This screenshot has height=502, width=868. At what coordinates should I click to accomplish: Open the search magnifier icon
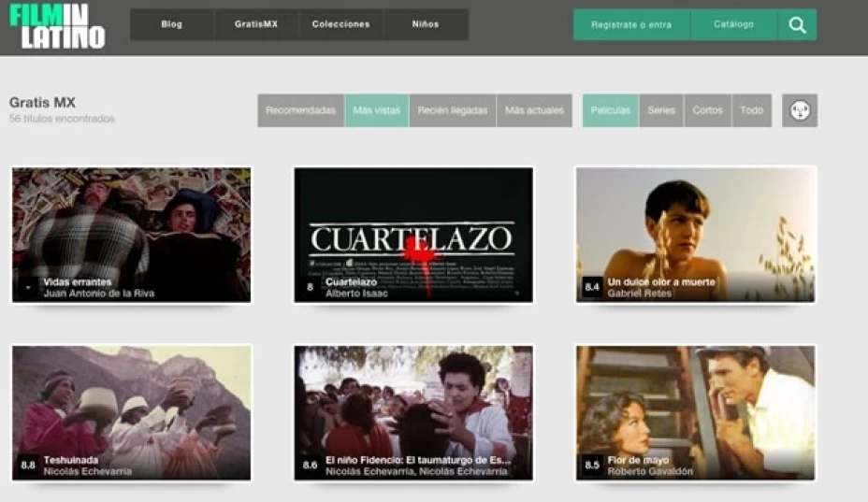pos(797,24)
